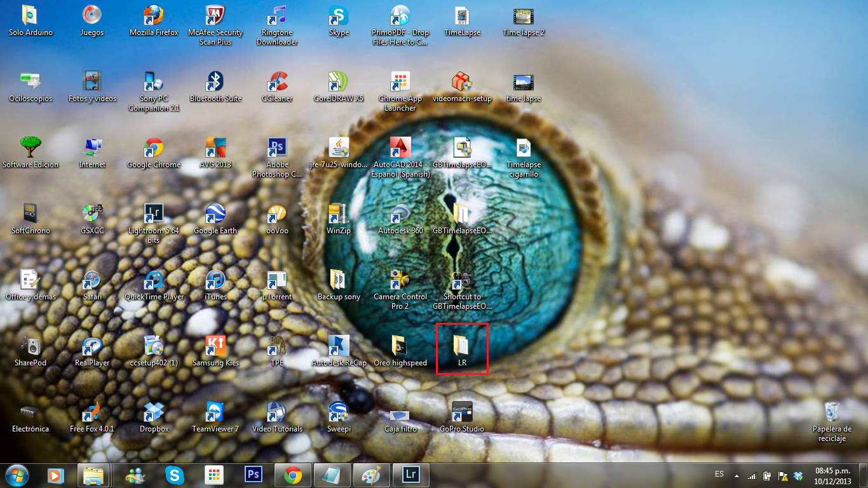Open Windows Explorer from the taskbar
The image size is (868, 488).
point(94,475)
